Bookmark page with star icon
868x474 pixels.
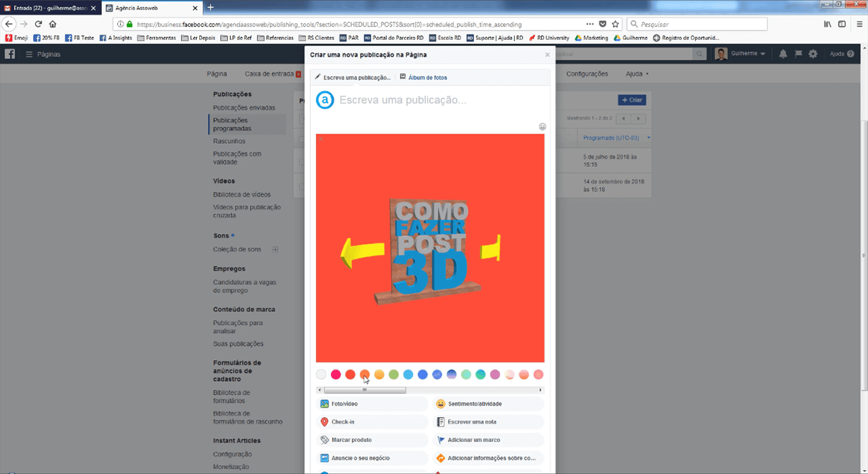point(616,24)
